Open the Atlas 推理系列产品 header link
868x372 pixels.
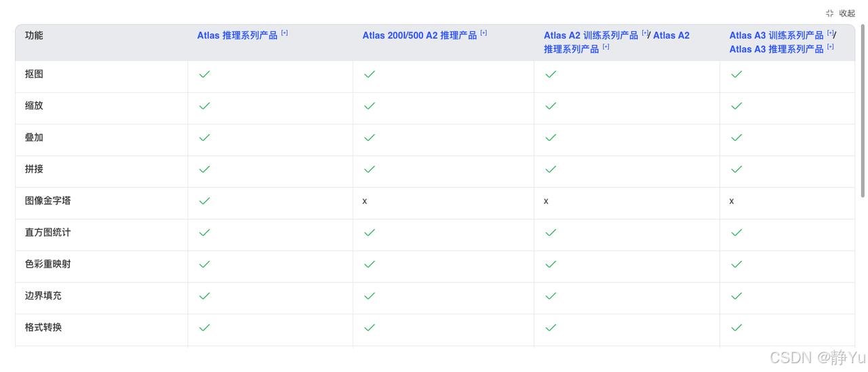237,35
